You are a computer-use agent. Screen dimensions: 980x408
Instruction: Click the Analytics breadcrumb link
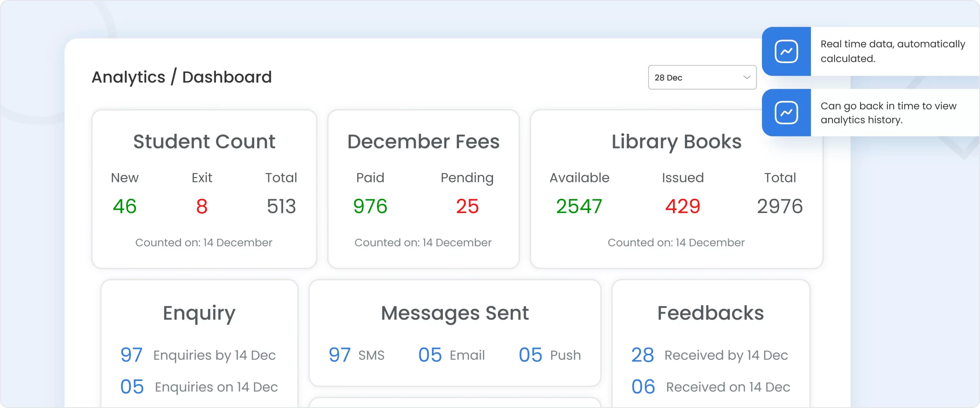click(x=129, y=77)
